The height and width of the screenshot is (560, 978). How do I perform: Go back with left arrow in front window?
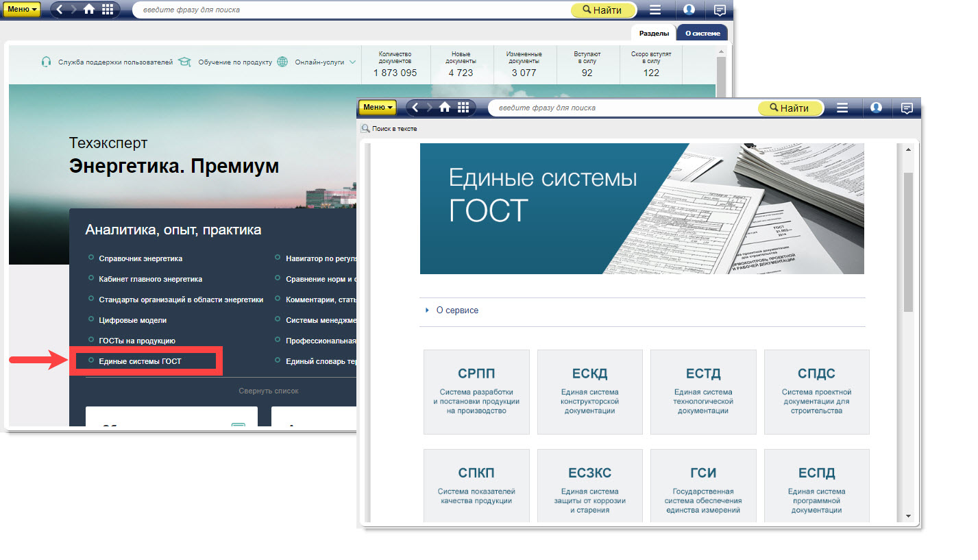(415, 108)
